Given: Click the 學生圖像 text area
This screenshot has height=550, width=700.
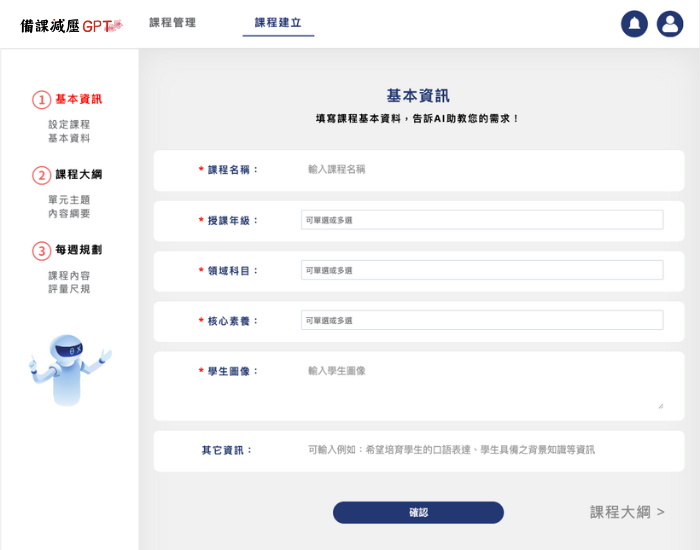Looking at the screenshot, I should [481, 385].
